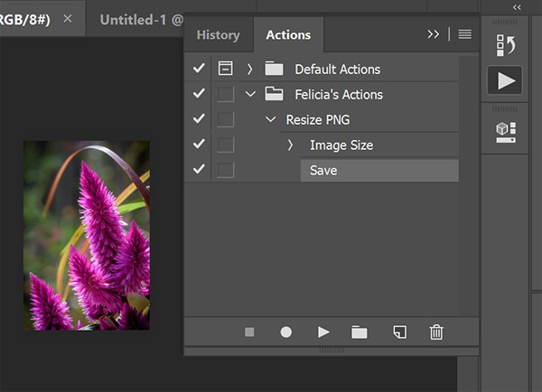Toggle checkmark next to Save step
The height and width of the screenshot is (392, 542).
[199, 169]
